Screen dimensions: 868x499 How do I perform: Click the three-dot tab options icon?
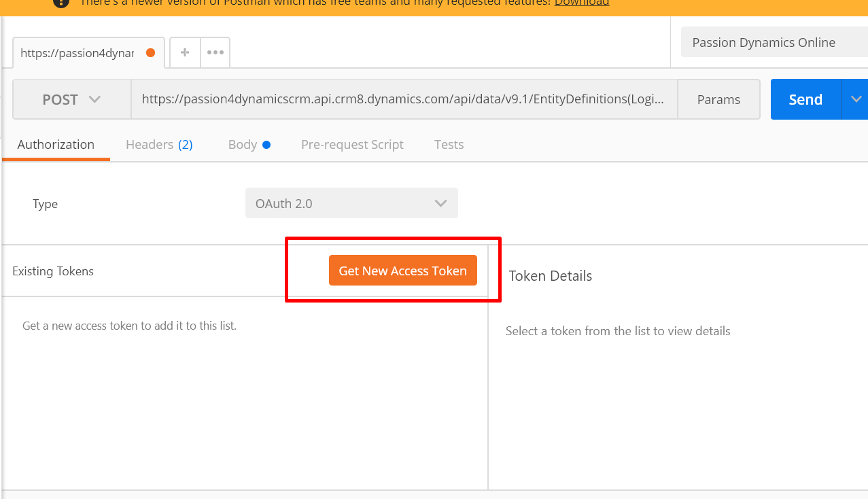point(215,52)
